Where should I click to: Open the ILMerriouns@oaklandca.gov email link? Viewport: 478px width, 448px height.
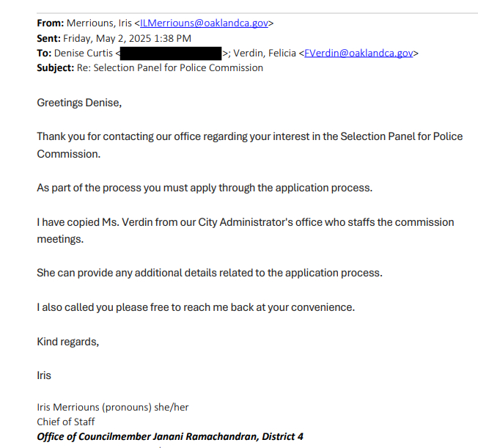click(203, 23)
